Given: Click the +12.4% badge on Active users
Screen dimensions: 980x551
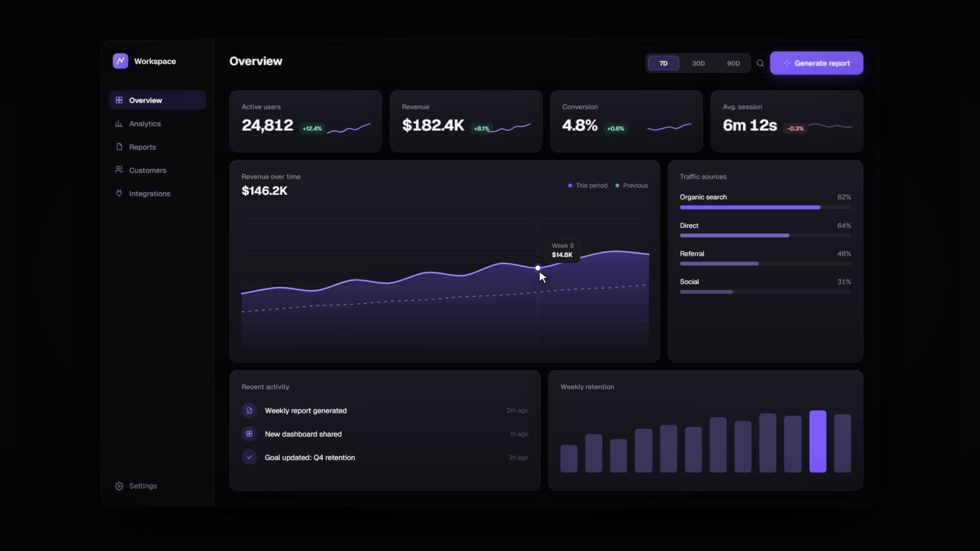Looking at the screenshot, I should pos(312,129).
